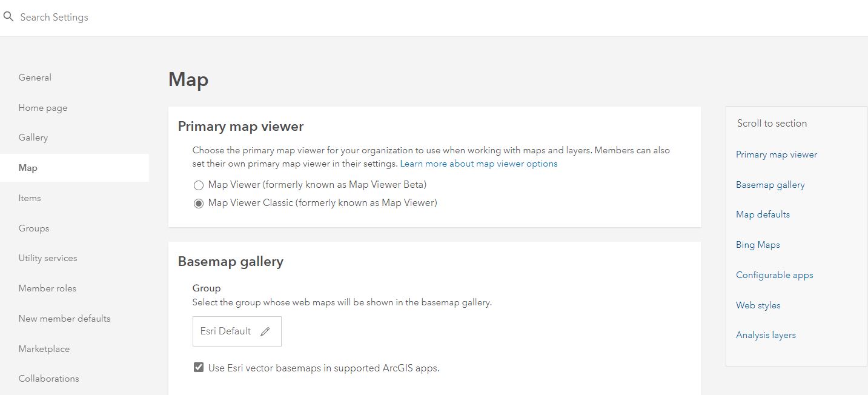The height and width of the screenshot is (395, 868).
Task: Switch to Home page settings
Action: click(42, 107)
